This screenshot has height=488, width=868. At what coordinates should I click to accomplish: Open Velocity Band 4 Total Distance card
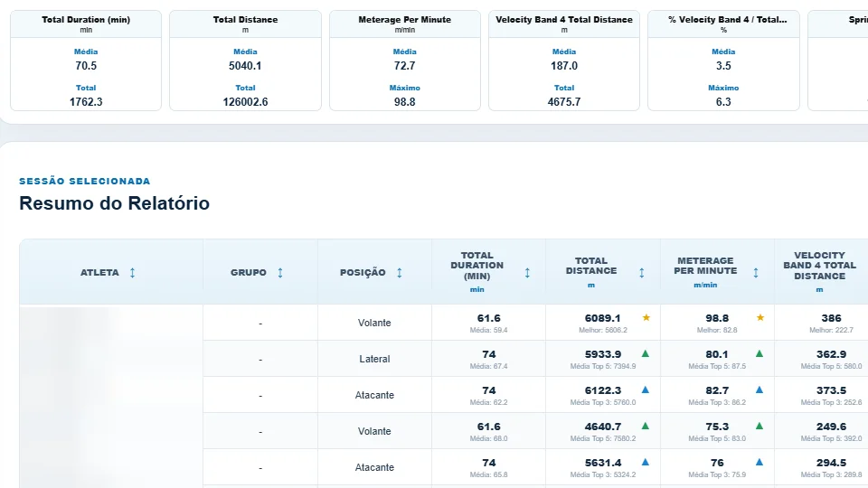click(x=564, y=61)
